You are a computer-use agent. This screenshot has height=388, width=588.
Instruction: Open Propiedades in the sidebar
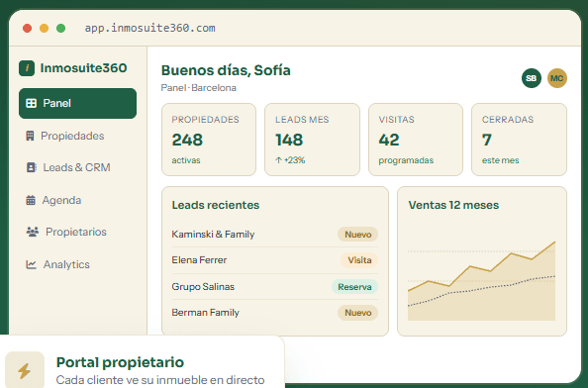pos(77,136)
